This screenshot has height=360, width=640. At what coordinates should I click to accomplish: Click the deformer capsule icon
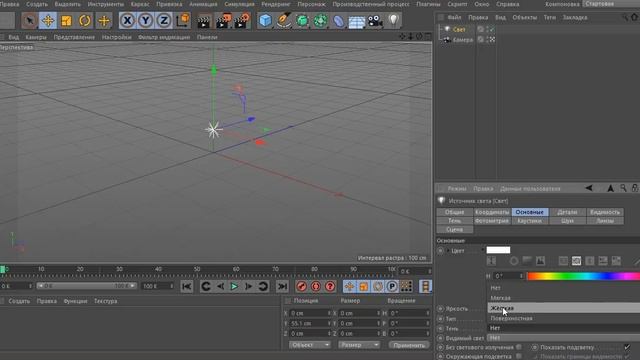[338, 20]
